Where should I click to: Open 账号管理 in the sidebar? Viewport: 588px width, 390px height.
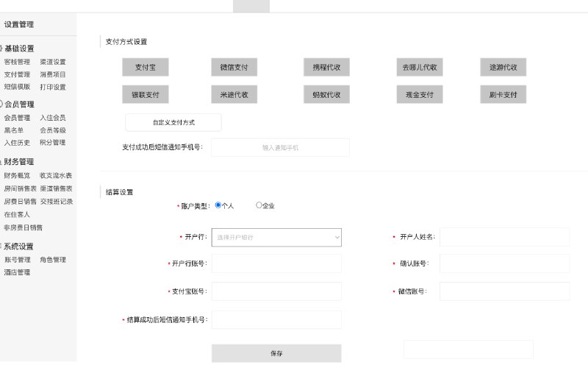17,259
